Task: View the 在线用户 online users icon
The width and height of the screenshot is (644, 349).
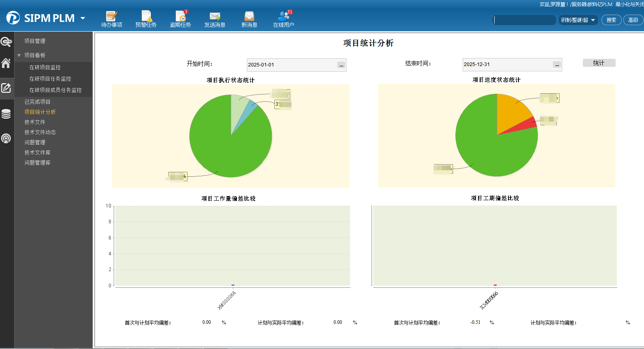Action: point(283,19)
